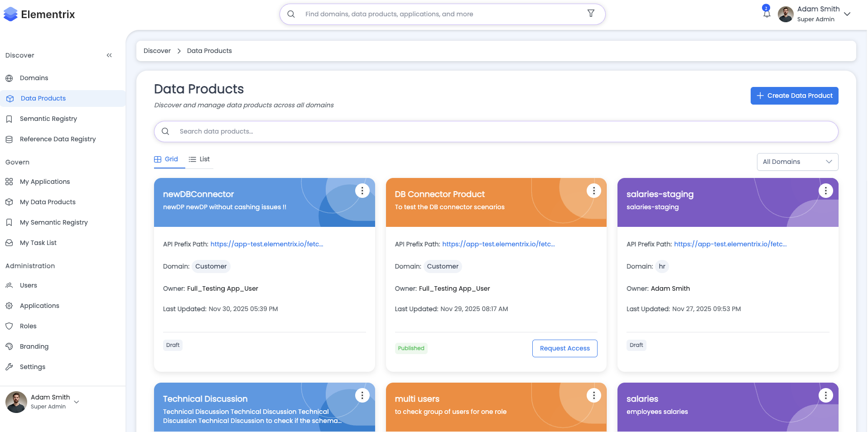Expand sidebar Adam Smith account chevron

[x=76, y=402]
